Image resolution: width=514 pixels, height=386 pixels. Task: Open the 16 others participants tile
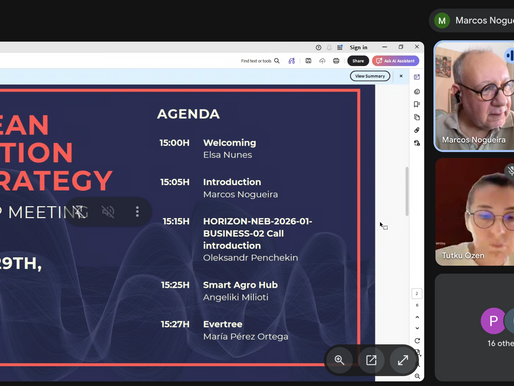pyautogui.click(x=474, y=327)
